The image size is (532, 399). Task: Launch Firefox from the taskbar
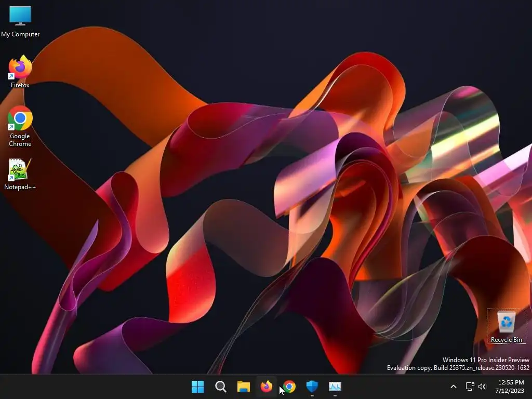(x=267, y=387)
